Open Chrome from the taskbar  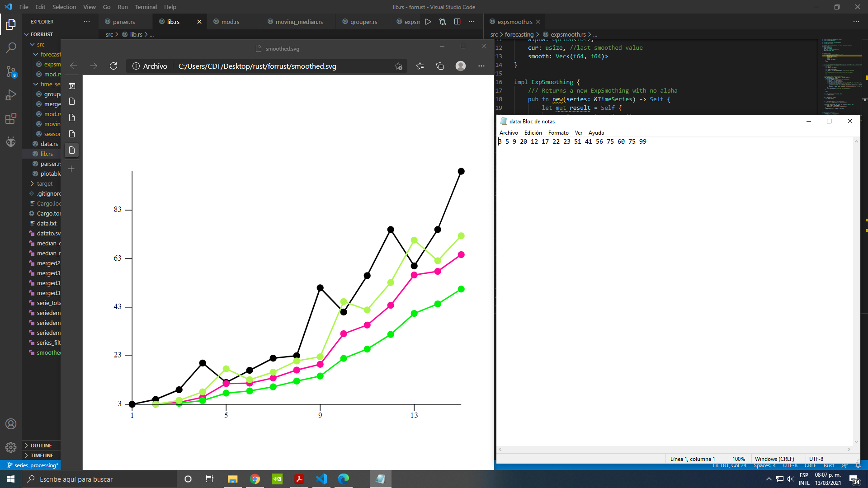coord(255,479)
